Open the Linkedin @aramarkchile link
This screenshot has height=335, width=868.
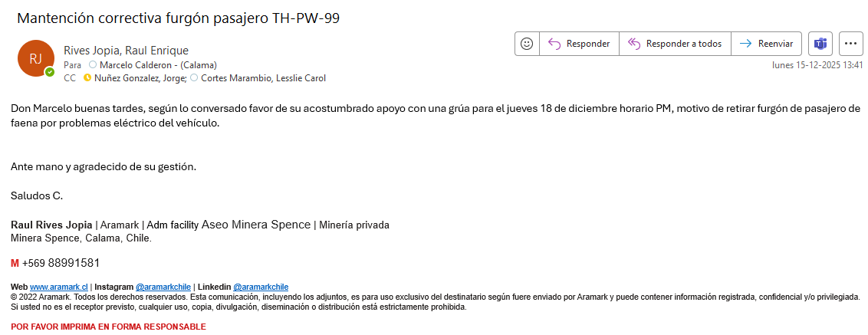click(x=261, y=287)
